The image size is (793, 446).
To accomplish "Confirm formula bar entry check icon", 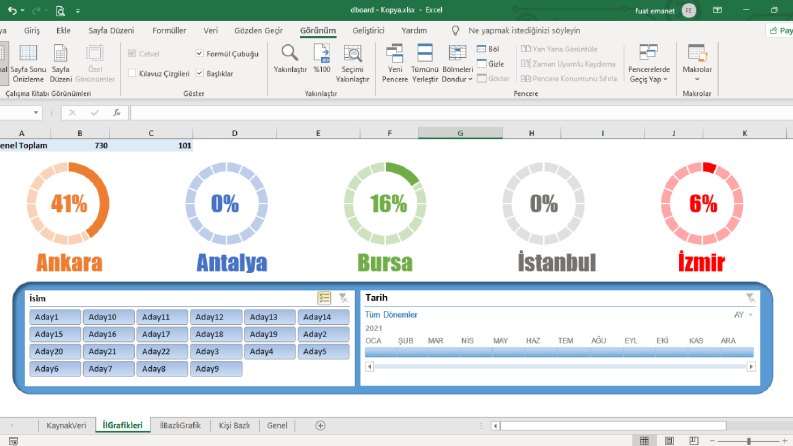I will (x=95, y=112).
